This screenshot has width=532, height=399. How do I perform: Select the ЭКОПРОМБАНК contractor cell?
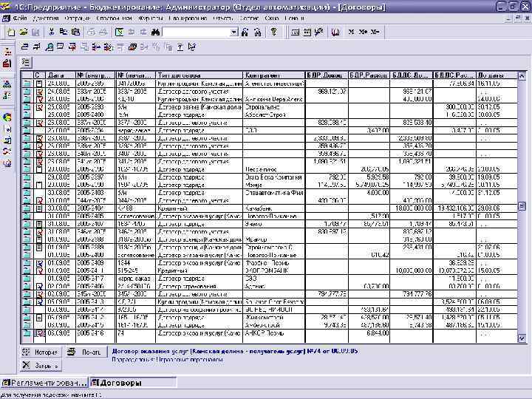point(274,270)
